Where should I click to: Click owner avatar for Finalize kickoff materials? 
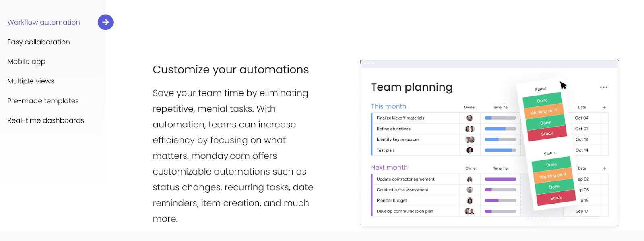pyautogui.click(x=469, y=118)
